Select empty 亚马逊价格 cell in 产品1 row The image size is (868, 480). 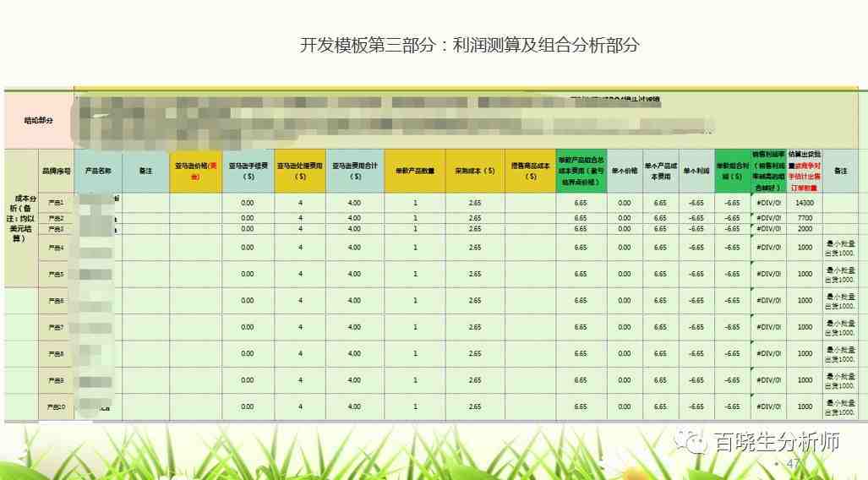coord(195,203)
